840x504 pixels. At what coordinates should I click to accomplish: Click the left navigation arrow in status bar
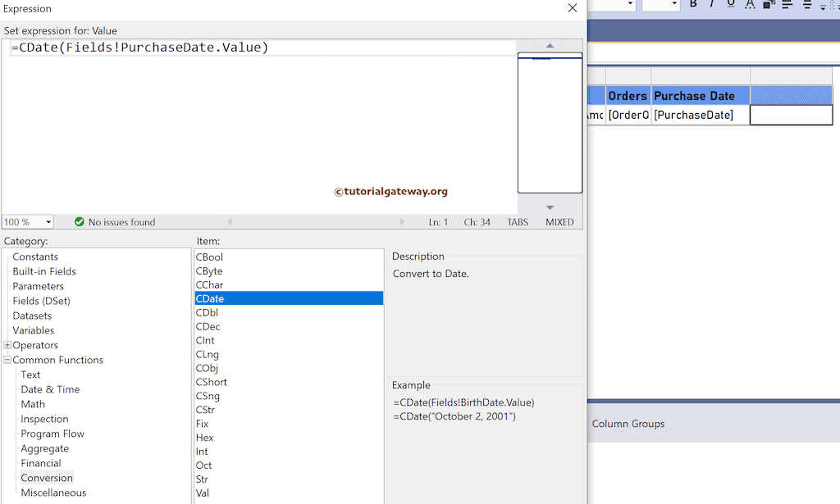pos(231,221)
